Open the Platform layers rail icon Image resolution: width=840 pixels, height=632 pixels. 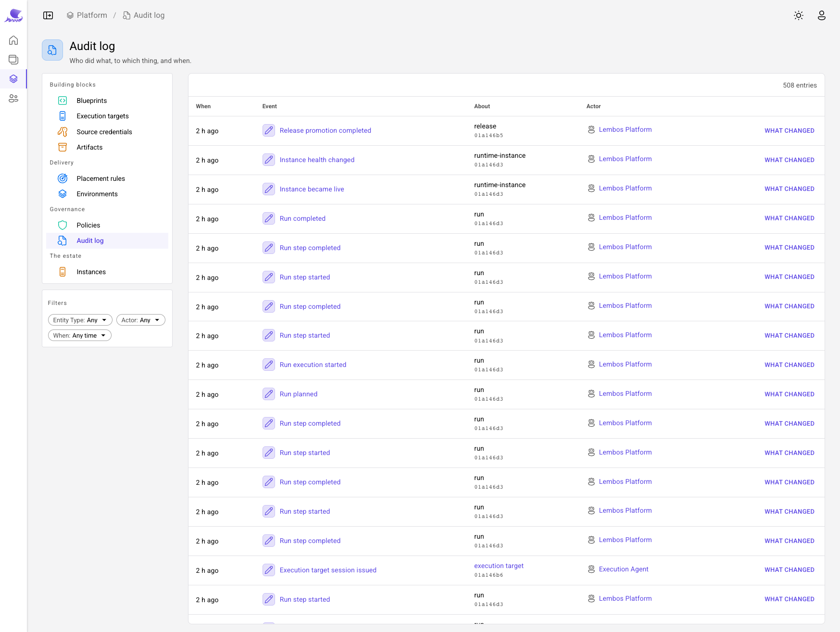click(x=13, y=78)
